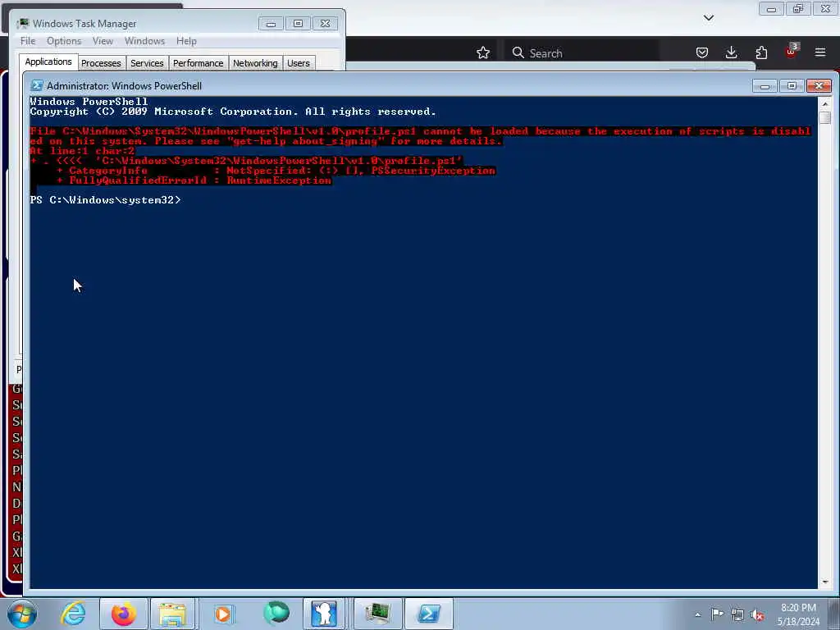This screenshot has height=630, width=840.
Task: Click the 'CategoryInfo' error line
Action: coord(276,171)
